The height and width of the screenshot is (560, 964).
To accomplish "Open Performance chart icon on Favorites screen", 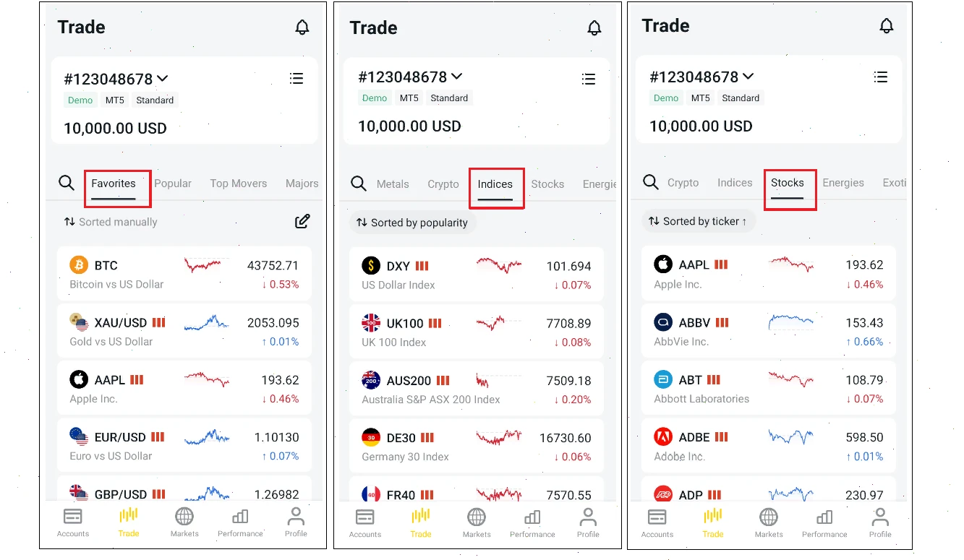I will 240,522.
